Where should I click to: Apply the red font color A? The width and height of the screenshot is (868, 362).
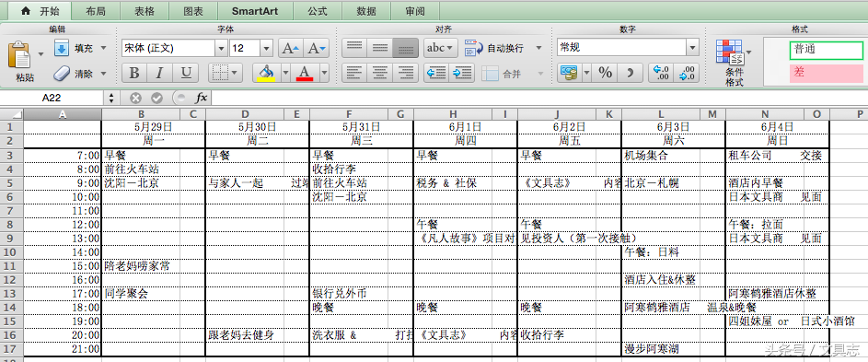[305, 73]
